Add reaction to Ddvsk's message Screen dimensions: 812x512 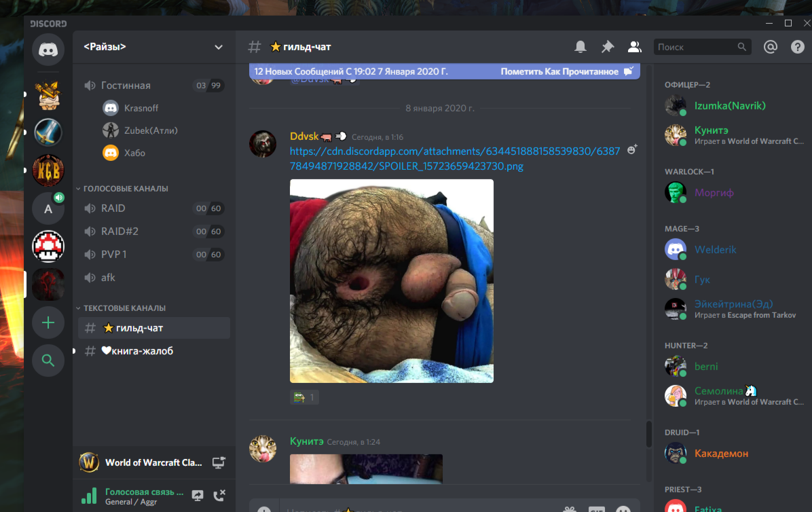(x=631, y=149)
